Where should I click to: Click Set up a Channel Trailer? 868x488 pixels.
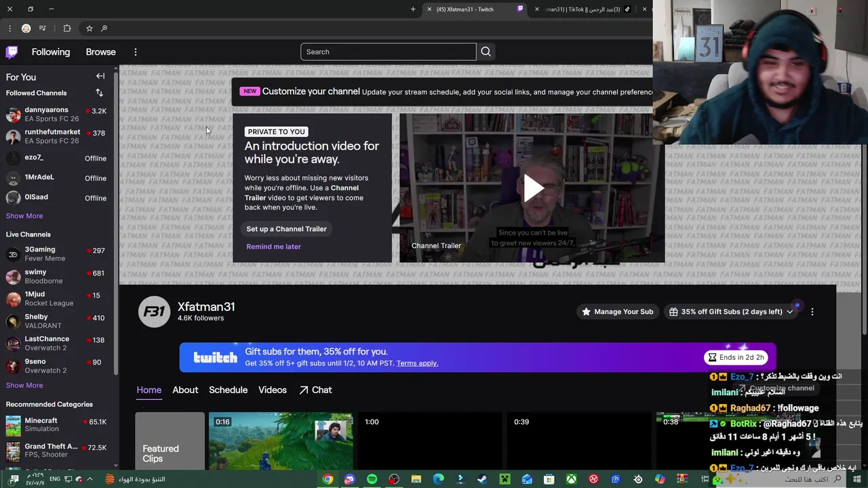286,229
